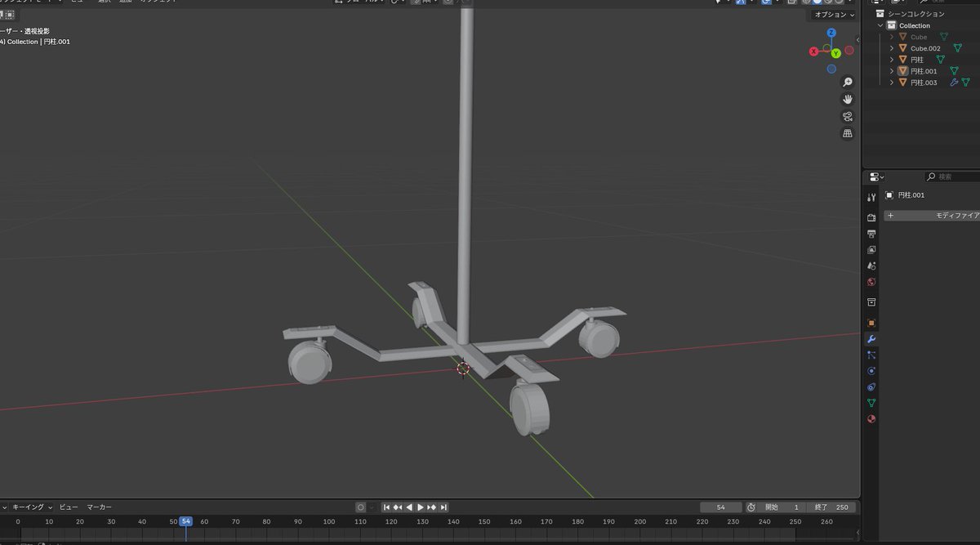Open the Material properties tab icon
980x545 pixels.
(x=871, y=419)
